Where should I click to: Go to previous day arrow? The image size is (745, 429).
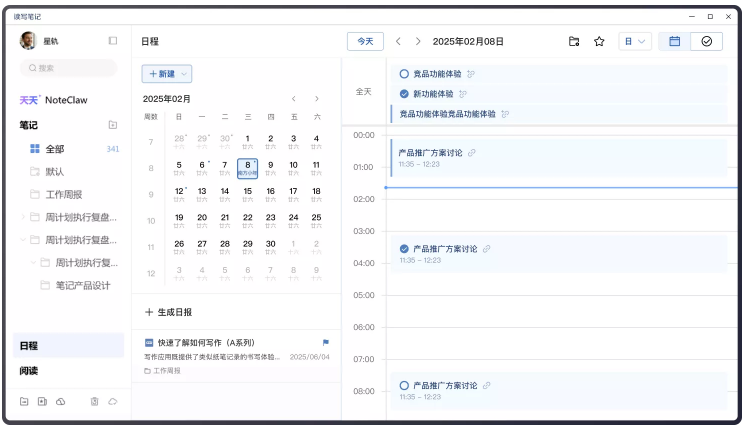click(398, 41)
